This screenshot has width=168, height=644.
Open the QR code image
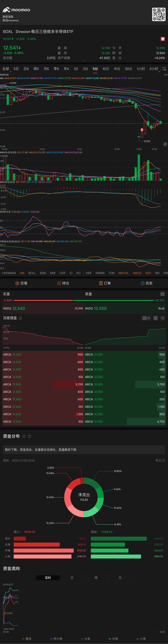[159, 14]
